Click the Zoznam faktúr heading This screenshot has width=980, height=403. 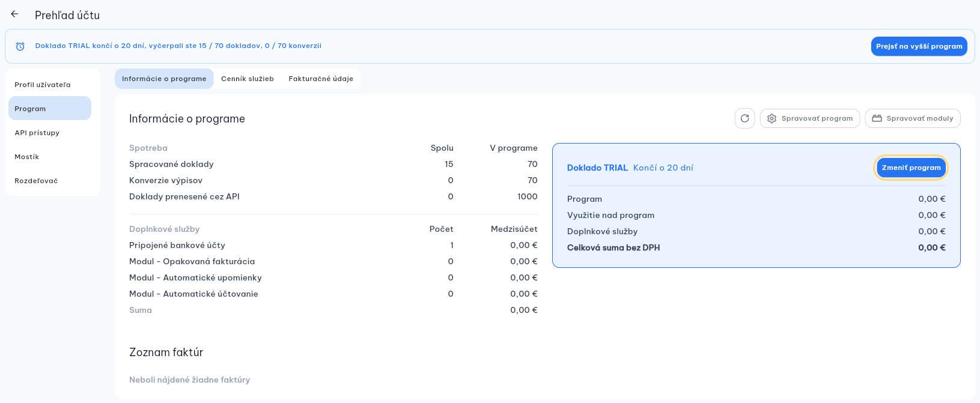pos(166,353)
